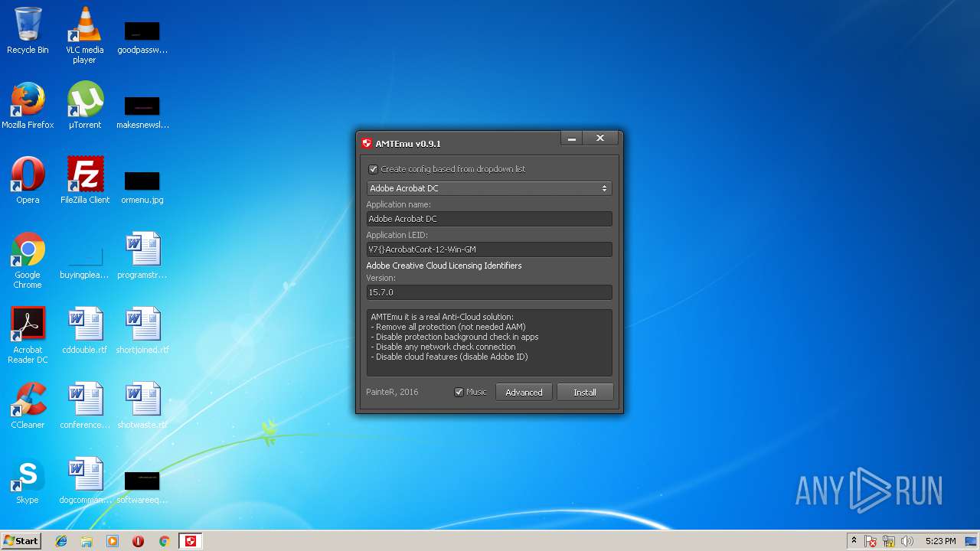Click the volume speaker tray icon
The width and height of the screenshot is (980, 551).
pos(907,541)
